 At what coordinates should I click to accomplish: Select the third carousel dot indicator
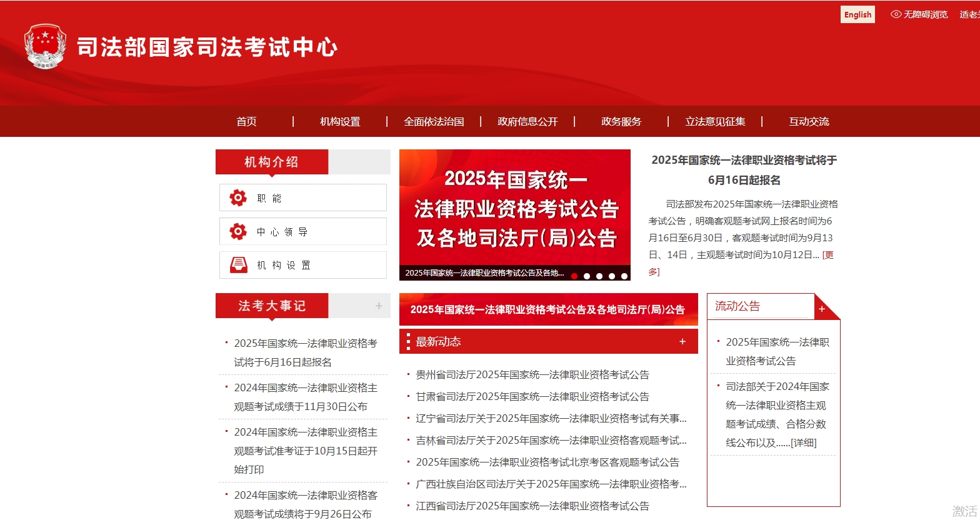point(599,276)
